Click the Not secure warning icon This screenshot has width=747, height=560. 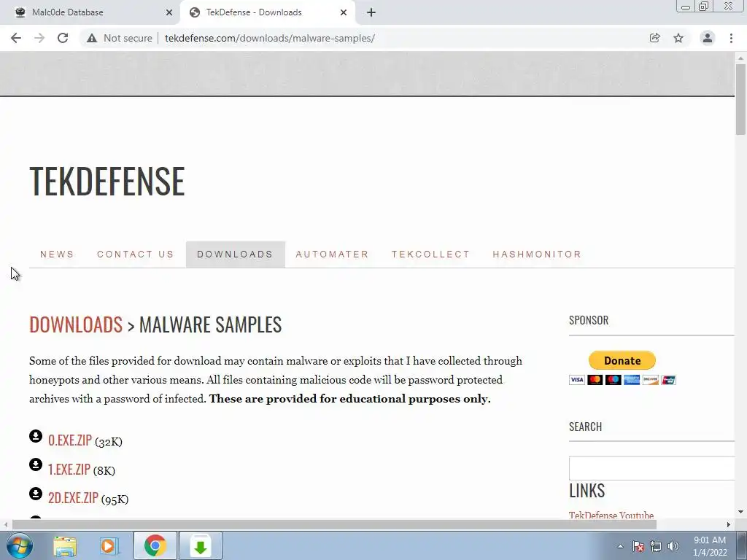coord(91,38)
